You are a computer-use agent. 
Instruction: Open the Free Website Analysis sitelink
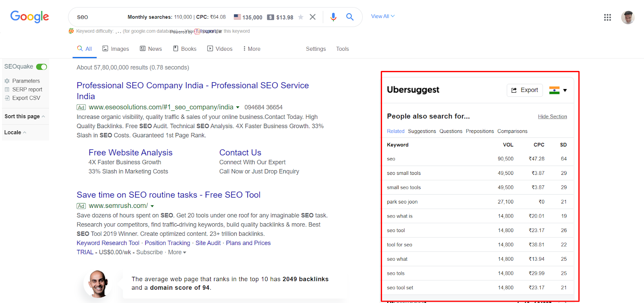(130, 153)
